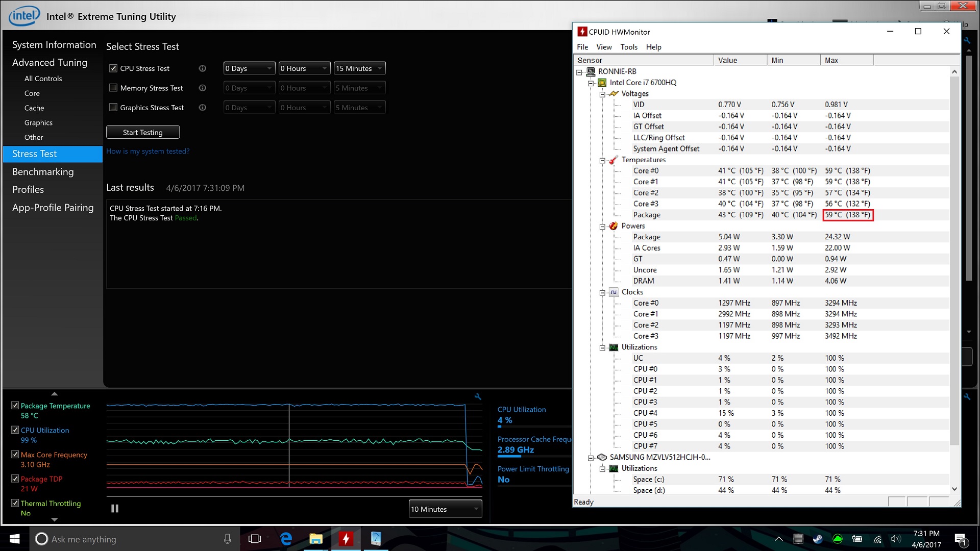The height and width of the screenshot is (551, 980).
Task: Open the 15 Minutes duration dropdown
Action: click(359, 68)
